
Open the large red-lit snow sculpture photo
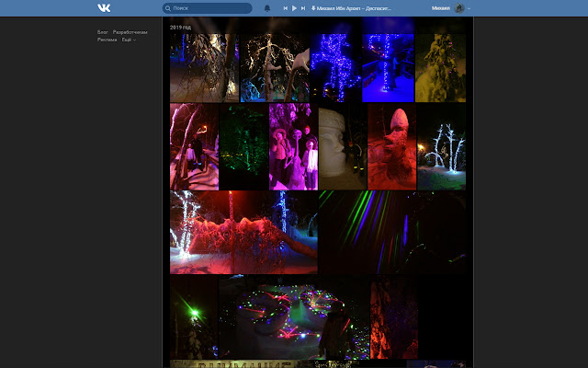243,232
